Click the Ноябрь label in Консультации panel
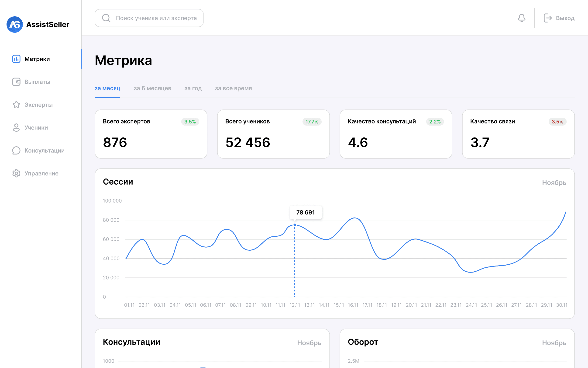The image size is (588, 368). [x=309, y=343]
